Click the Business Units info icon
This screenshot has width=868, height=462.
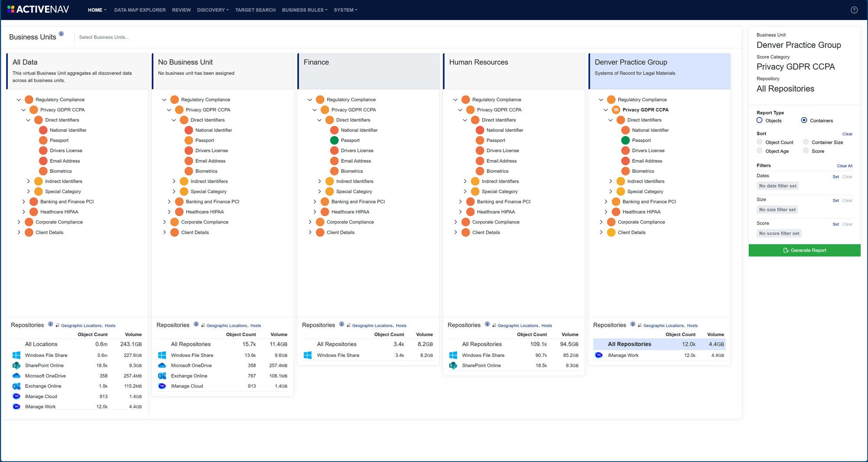click(x=62, y=33)
